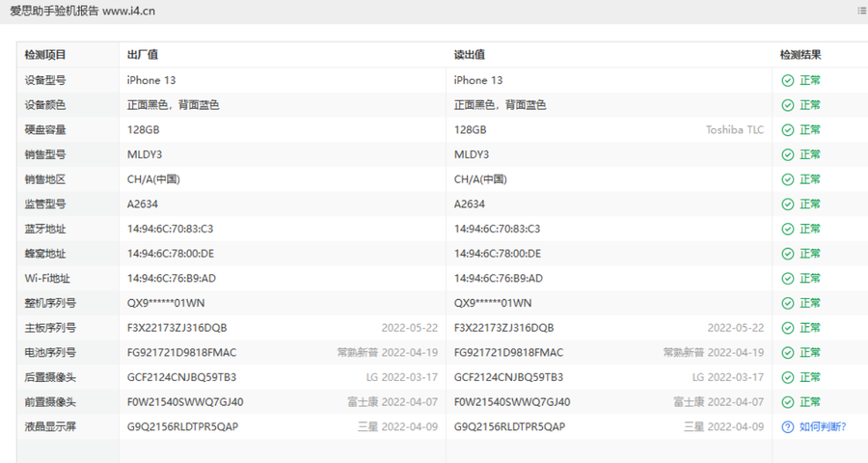The height and width of the screenshot is (463, 868).
Task: Select the 整机序列号 row label
Action: pyautogui.click(x=50, y=303)
